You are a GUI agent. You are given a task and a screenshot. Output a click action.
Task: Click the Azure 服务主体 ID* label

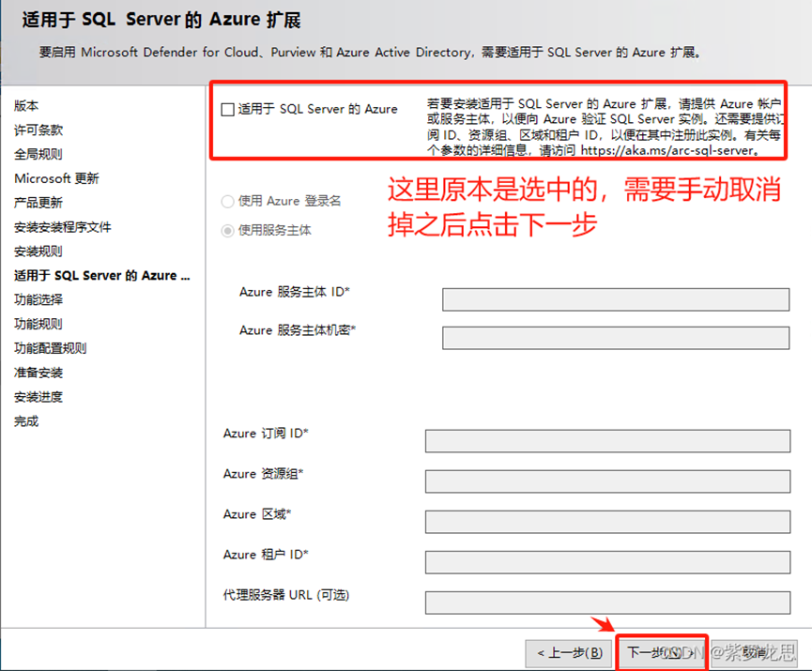click(295, 292)
